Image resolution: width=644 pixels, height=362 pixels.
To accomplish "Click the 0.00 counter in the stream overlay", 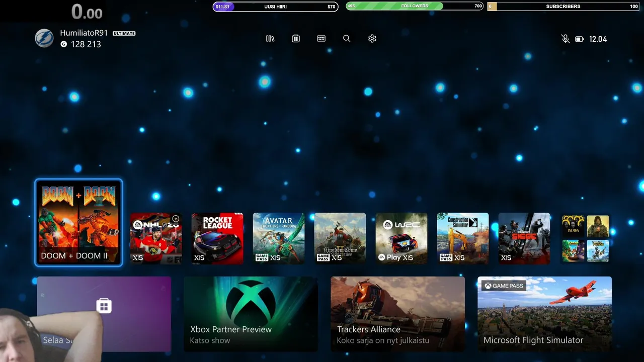I will click(x=87, y=12).
